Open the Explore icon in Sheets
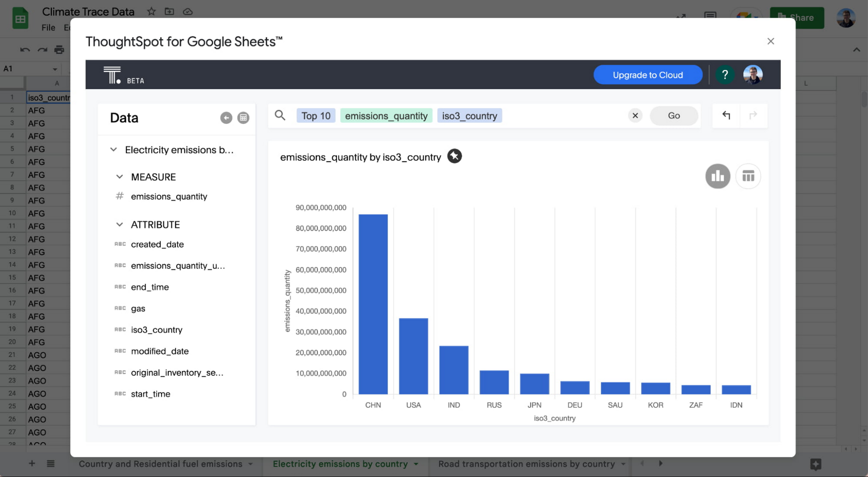Image resolution: width=868 pixels, height=477 pixels. 815,464
